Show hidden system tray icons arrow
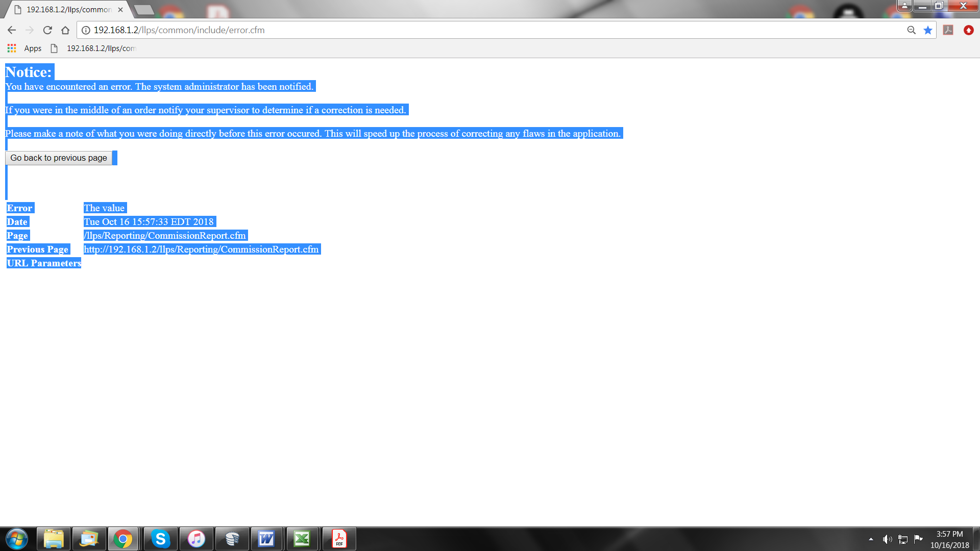Screen dimensions: 980x551 click(x=871, y=539)
